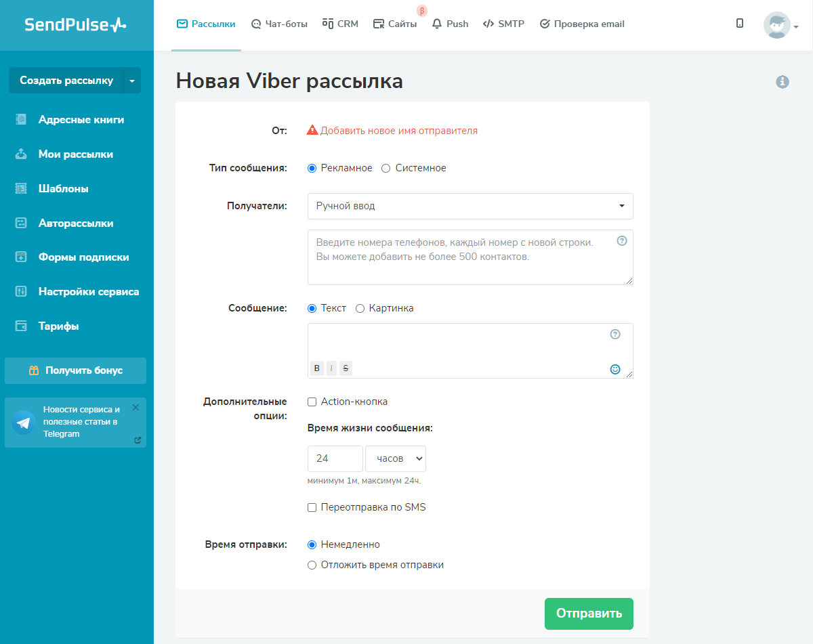Click the SendPulse logo
This screenshot has height=644, width=813.
75,25
